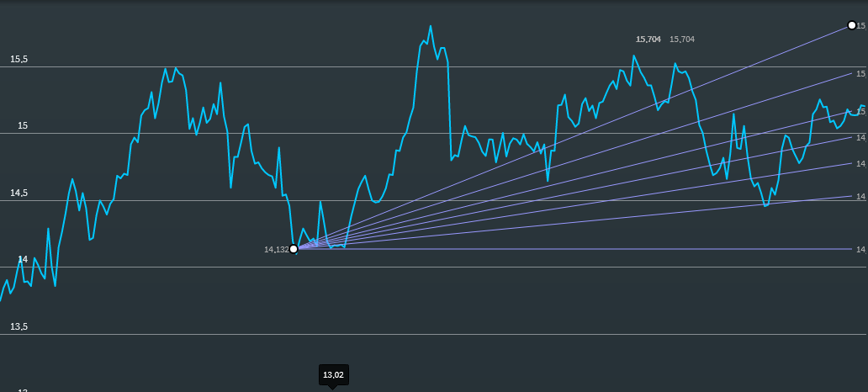Select the 15 y-axis label on the left
Image resolution: width=868 pixels, height=392 pixels.
click(23, 126)
